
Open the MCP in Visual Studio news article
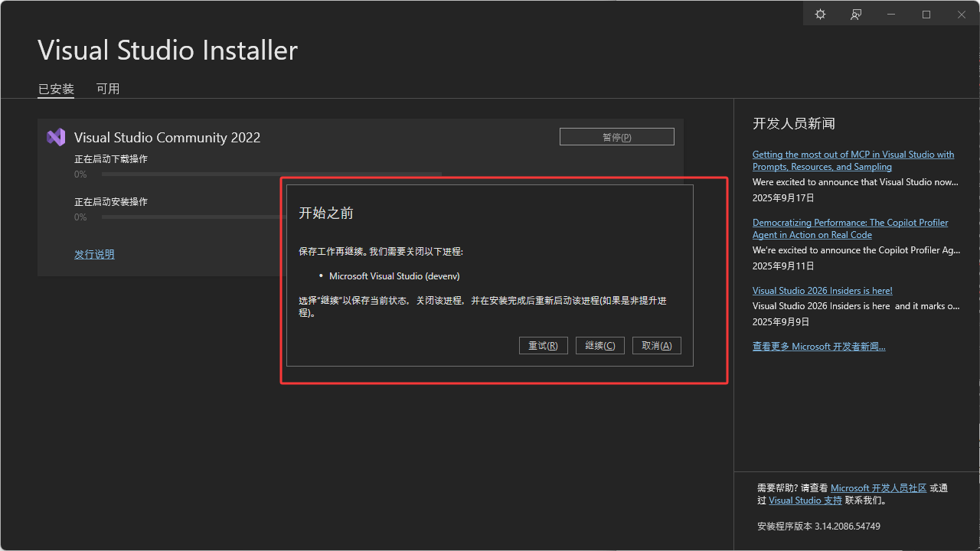click(853, 161)
